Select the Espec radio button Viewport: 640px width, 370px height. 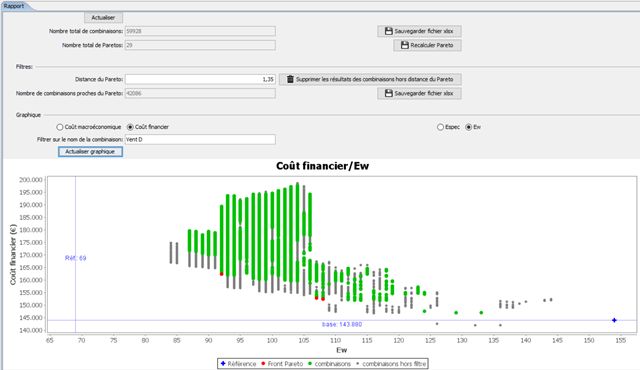click(x=440, y=127)
